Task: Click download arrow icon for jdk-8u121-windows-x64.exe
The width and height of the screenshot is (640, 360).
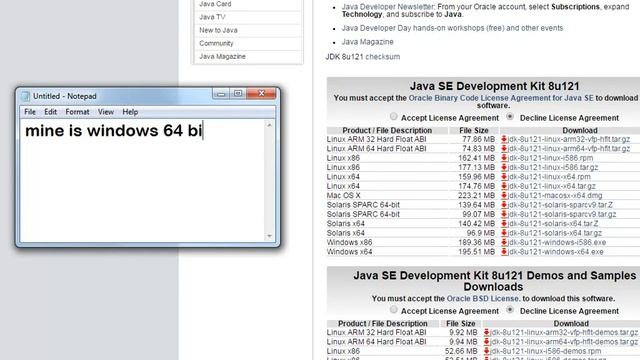Action: pyautogui.click(x=504, y=252)
